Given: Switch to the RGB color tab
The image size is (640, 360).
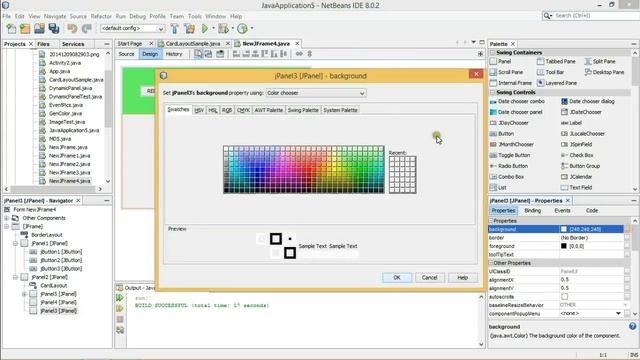Looking at the screenshot, I should tap(227, 110).
